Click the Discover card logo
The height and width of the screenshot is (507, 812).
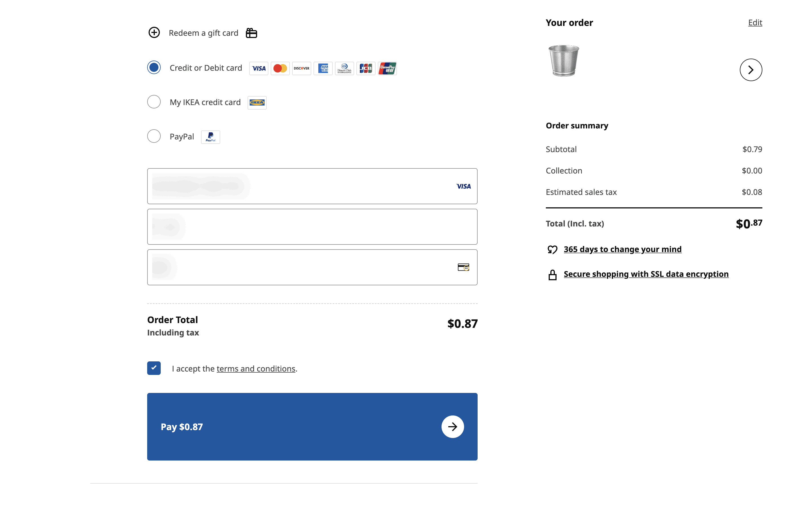(301, 68)
